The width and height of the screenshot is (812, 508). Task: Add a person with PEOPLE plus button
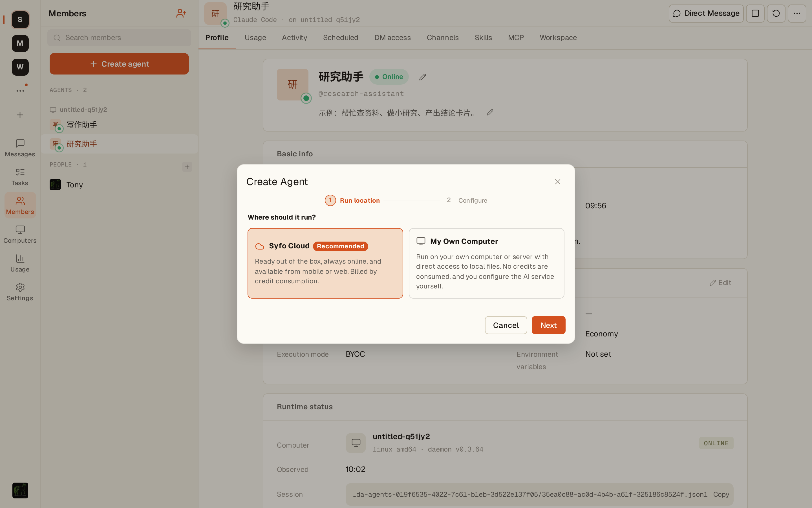(x=187, y=167)
